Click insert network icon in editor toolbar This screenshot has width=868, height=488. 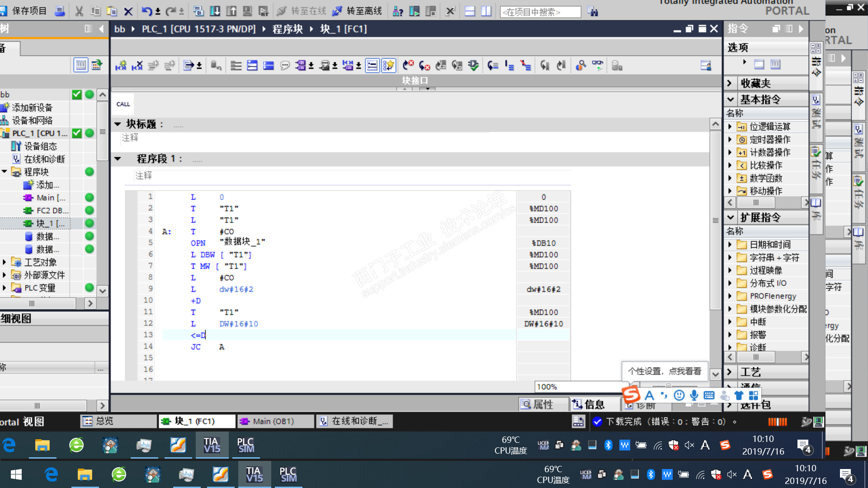120,66
